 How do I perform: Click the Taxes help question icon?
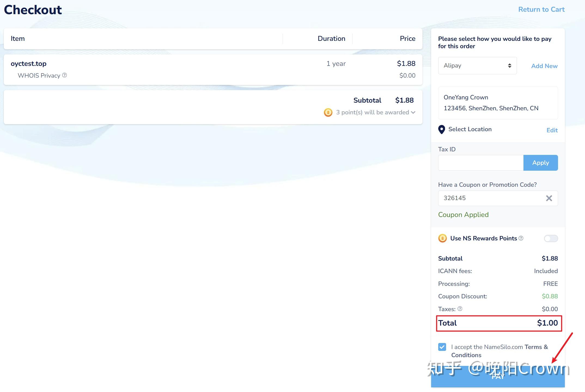460,309
